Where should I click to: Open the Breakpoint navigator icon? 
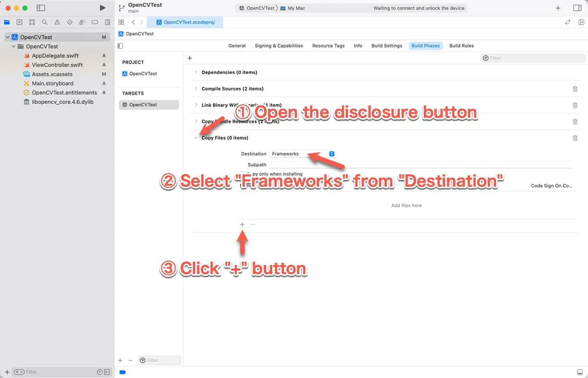[x=95, y=22]
